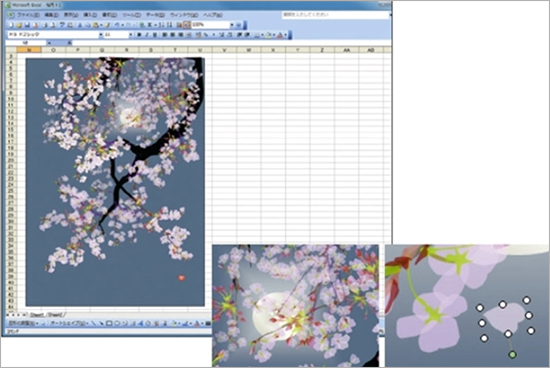Open the 挿入 (Insert) menu

tap(90, 15)
